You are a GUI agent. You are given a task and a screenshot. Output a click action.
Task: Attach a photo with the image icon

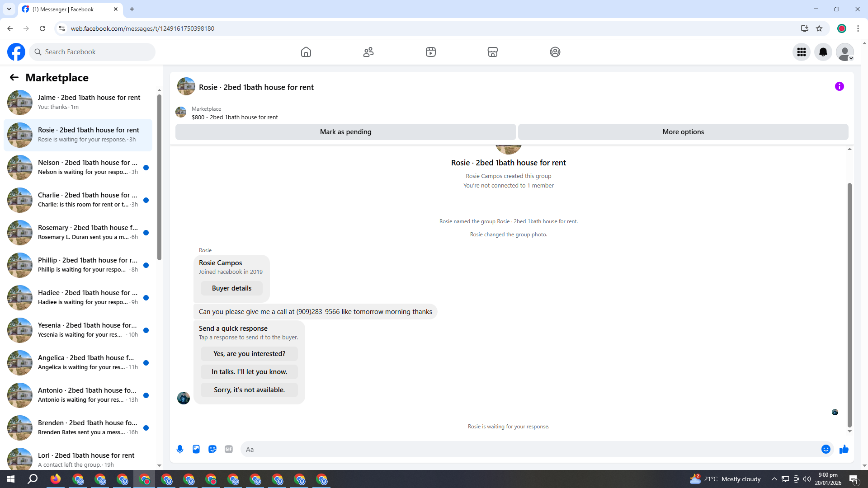coord(196,449)
